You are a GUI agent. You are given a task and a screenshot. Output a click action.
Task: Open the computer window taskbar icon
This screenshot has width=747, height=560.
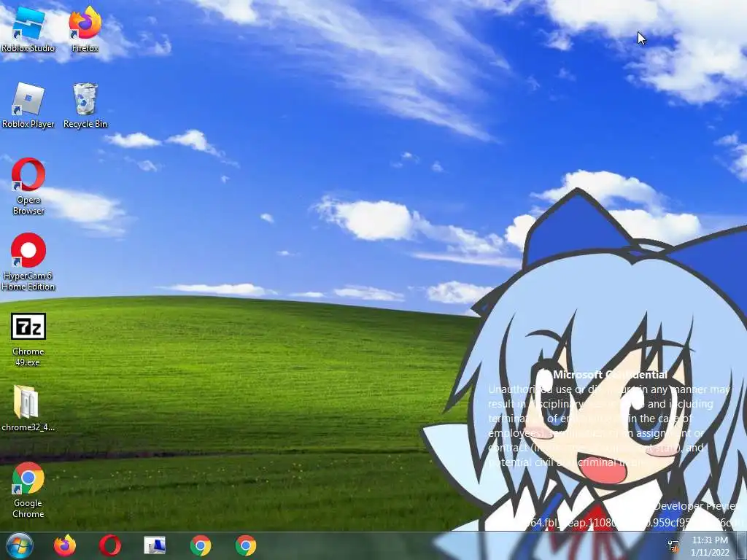click(155, 545)
